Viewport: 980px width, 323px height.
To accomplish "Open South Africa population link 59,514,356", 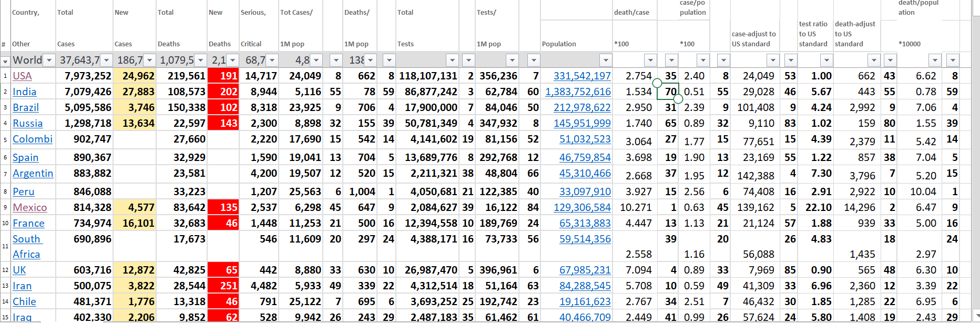I will click(585, 239).
